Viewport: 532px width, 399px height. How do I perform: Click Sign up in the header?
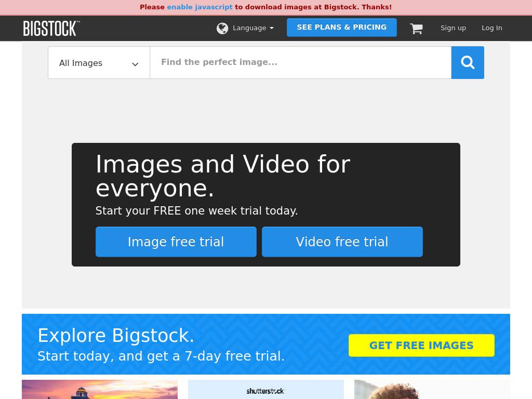(x=453, y=28)
